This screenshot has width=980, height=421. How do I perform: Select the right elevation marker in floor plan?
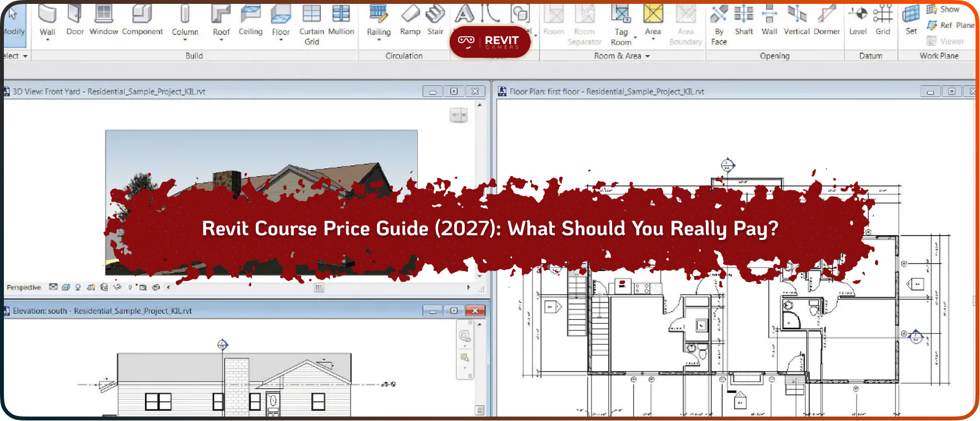click(916, 336)
